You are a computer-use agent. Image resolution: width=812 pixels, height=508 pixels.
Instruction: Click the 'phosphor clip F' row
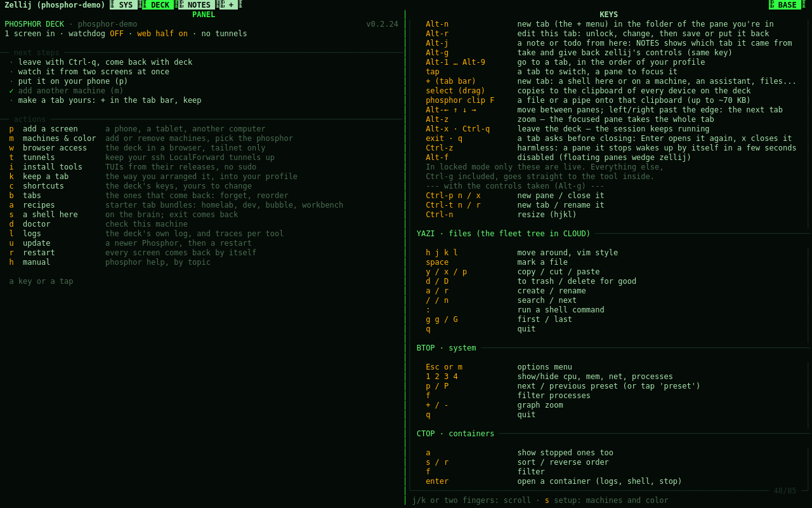588,100
